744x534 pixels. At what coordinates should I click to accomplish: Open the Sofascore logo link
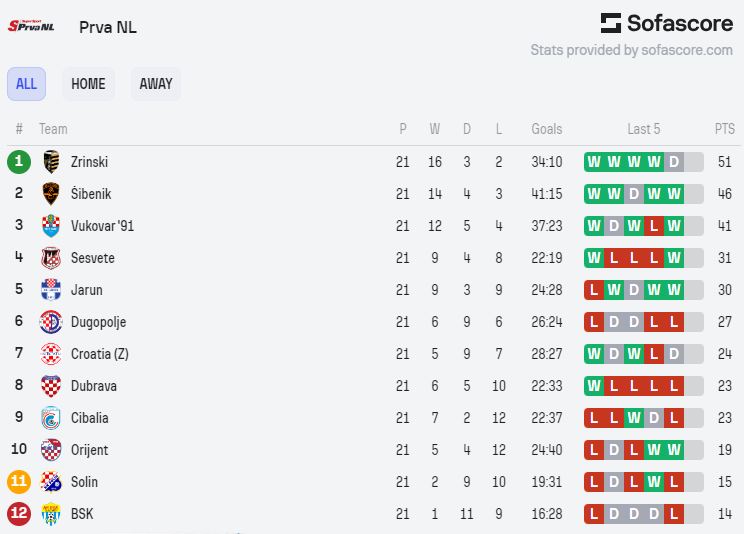(666, 23)
